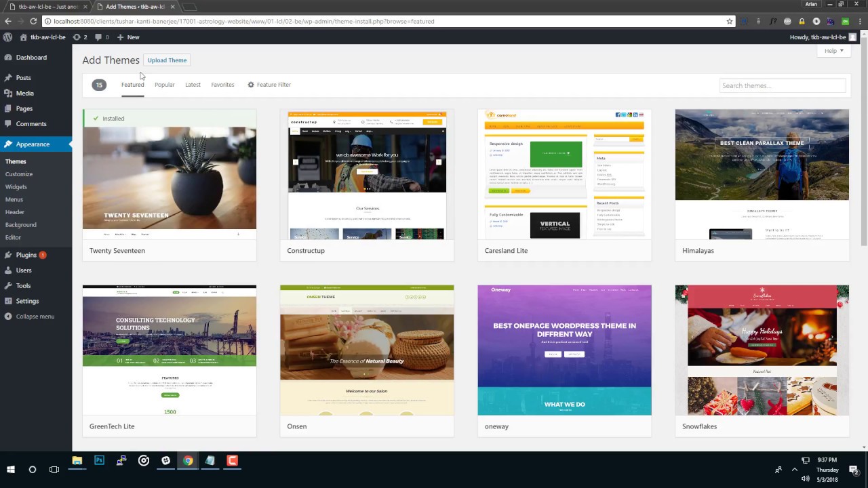Show hidden system tray icons

point(794,469)
